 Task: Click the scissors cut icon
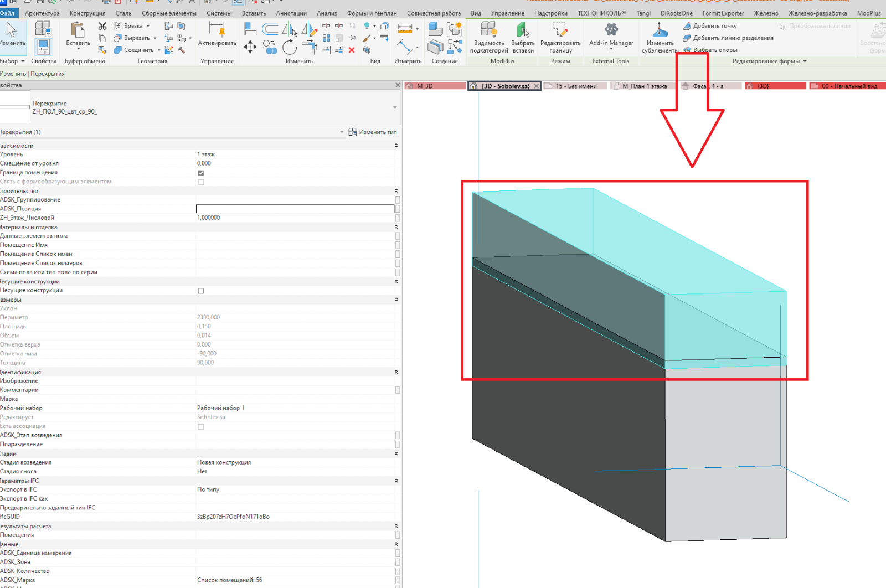pos(102,26)
